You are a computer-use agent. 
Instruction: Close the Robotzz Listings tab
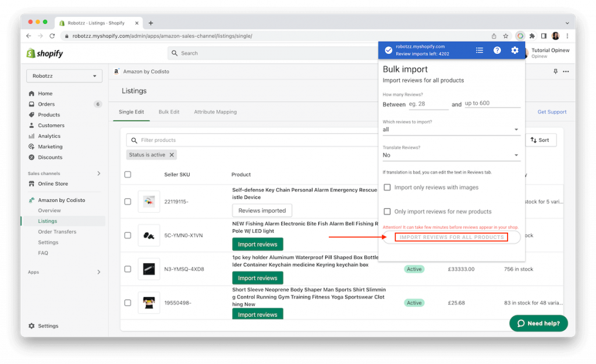point(137,23)
